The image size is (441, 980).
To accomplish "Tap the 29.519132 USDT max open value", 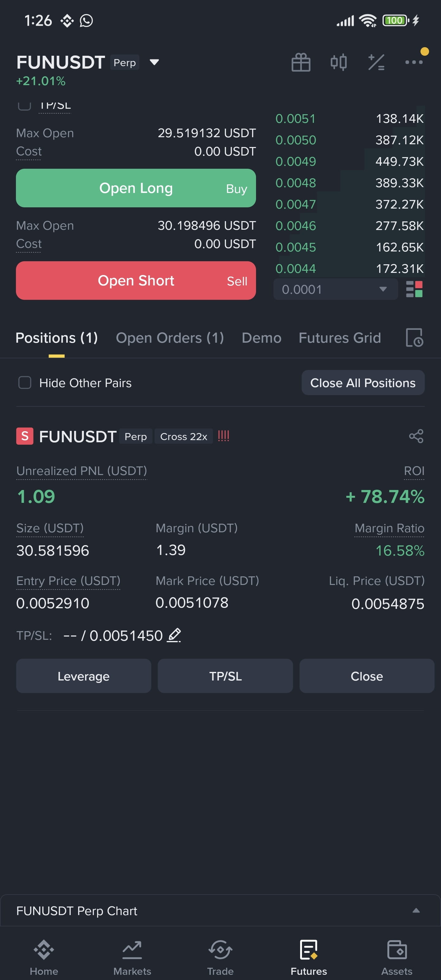I will click(x=207, y=133).
